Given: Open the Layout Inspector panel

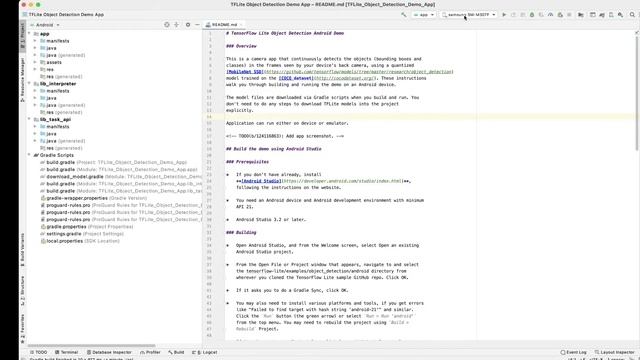Looking at the screenshot, I should (614, 352).
